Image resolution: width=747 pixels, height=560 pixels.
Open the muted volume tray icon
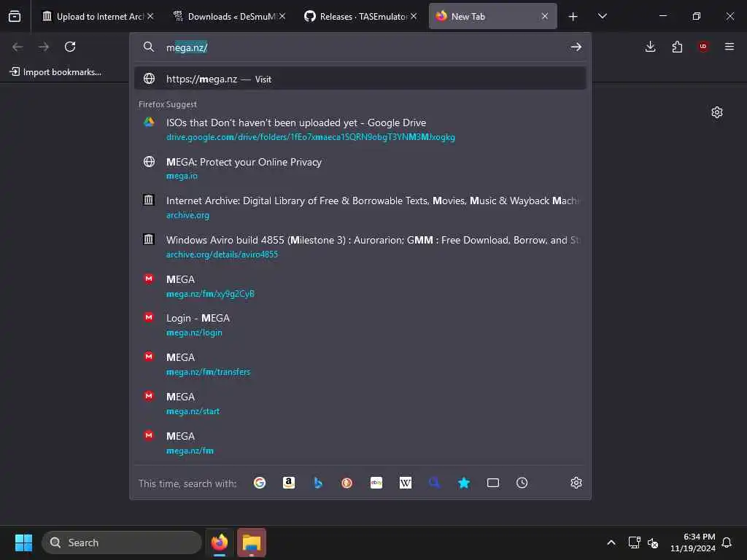[653, 542]
